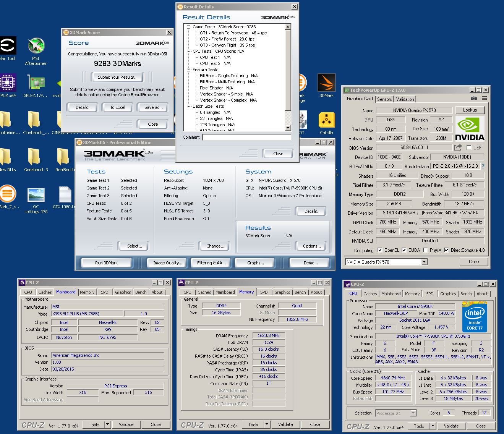
Task: Launch GPU-Z.1.9 desktop shortcut
Action: (x=36, y=86)
